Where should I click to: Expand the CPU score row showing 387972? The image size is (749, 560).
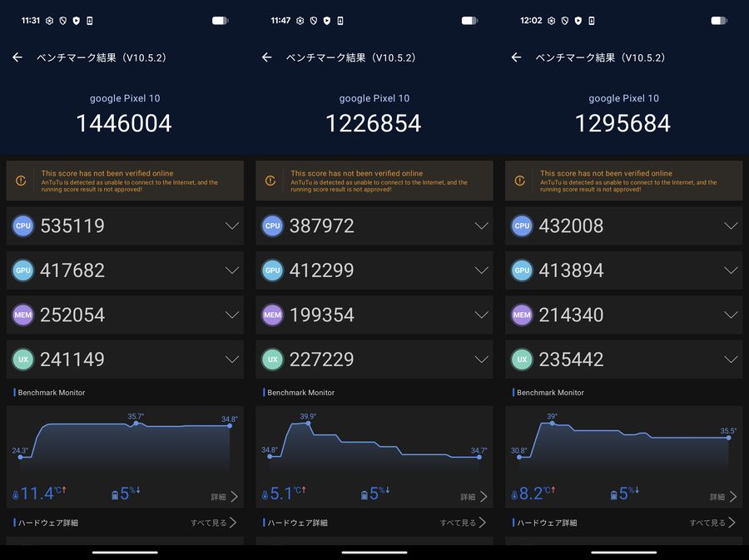click(481, 225)
